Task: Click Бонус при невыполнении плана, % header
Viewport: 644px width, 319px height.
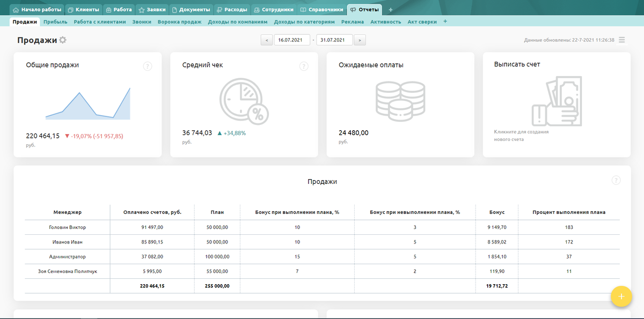Action: coord(415,212)
